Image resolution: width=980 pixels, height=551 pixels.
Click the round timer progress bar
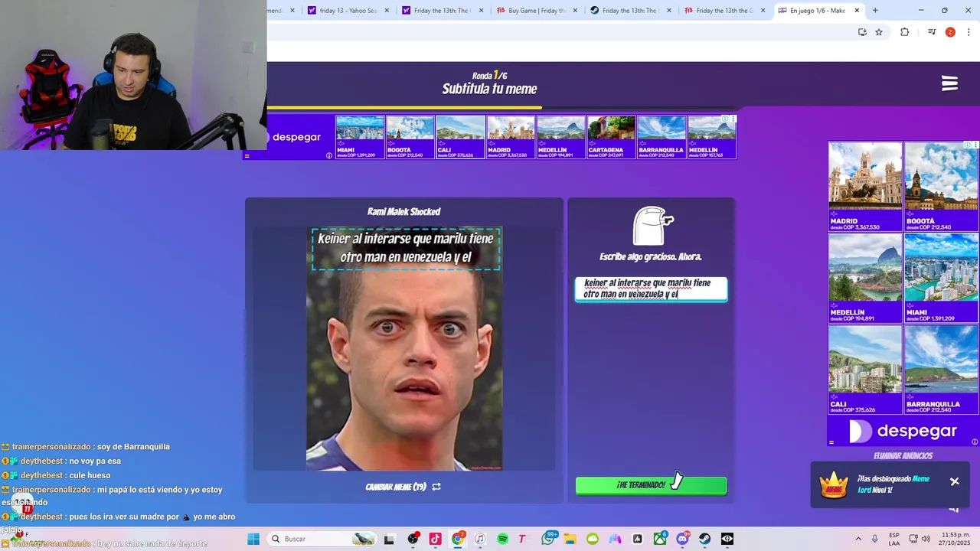(x=404, y=108)
